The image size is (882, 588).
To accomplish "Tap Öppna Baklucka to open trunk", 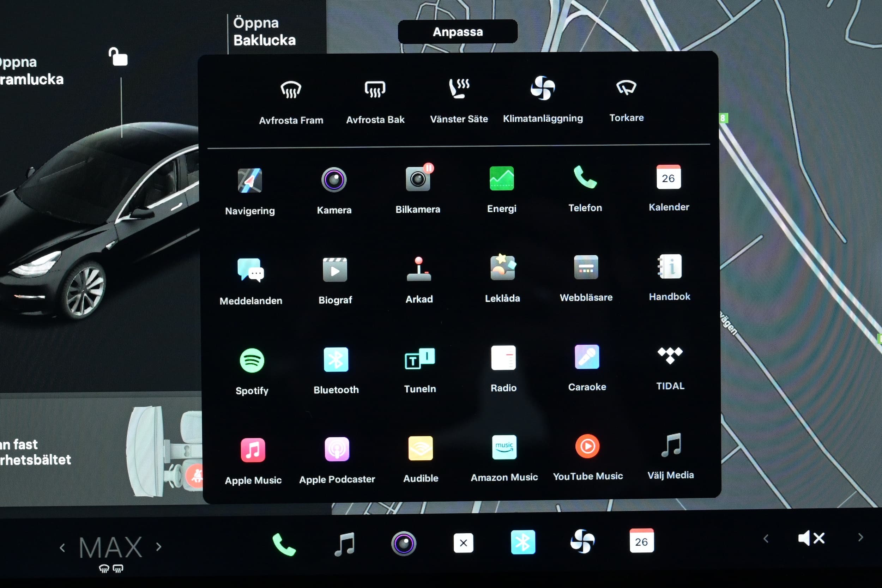I will tap(264, 31).
